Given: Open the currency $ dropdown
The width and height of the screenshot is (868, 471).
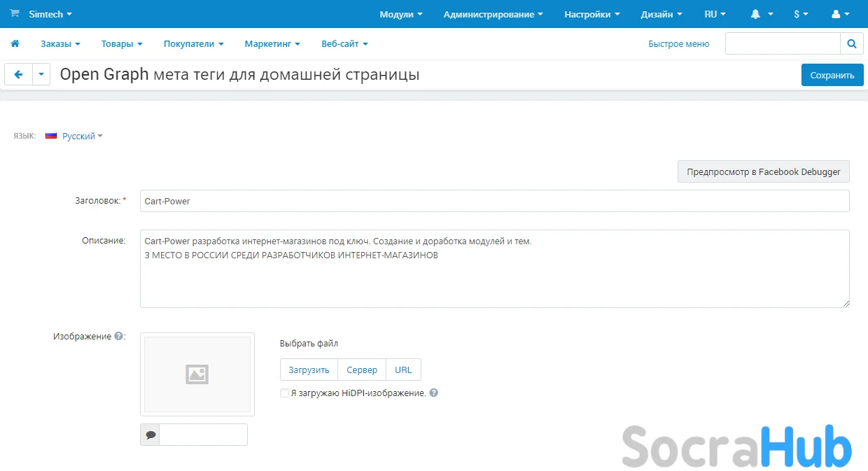Looking at the screenshot, I should tap(801, 14).
